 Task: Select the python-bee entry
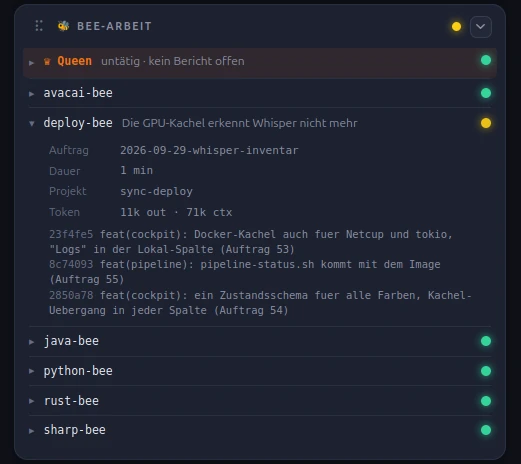point(78,371)
